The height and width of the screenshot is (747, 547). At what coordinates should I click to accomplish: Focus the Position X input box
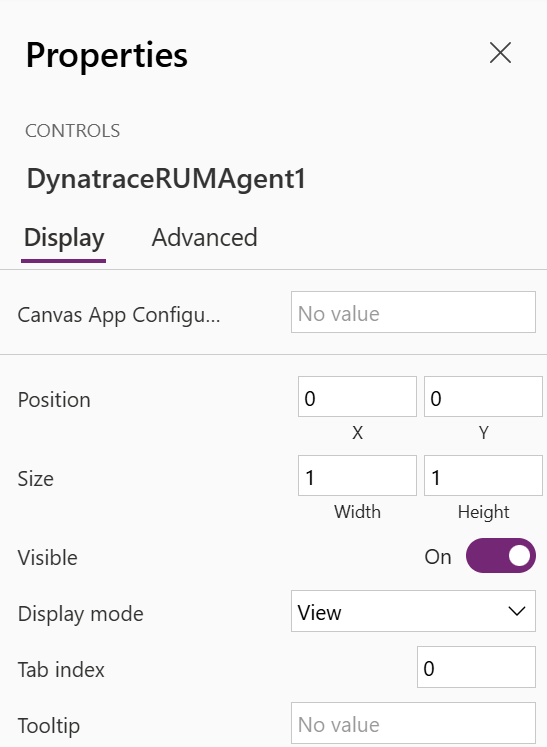point(357,397)
